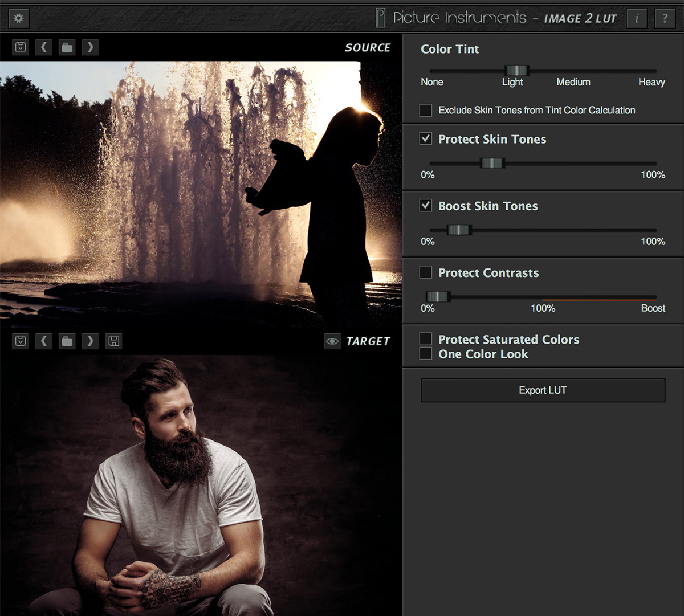
Task: Enable the Protect Contrasts checkbox
Action: (426, 272)
